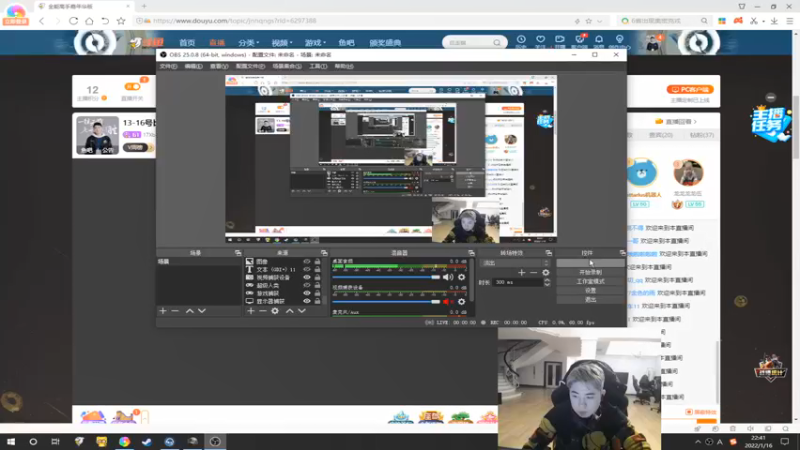This screenshot has height=450, width=800.
Task: Pop out the 转场特效 dock panel
Action: click(x=548, y=253)
